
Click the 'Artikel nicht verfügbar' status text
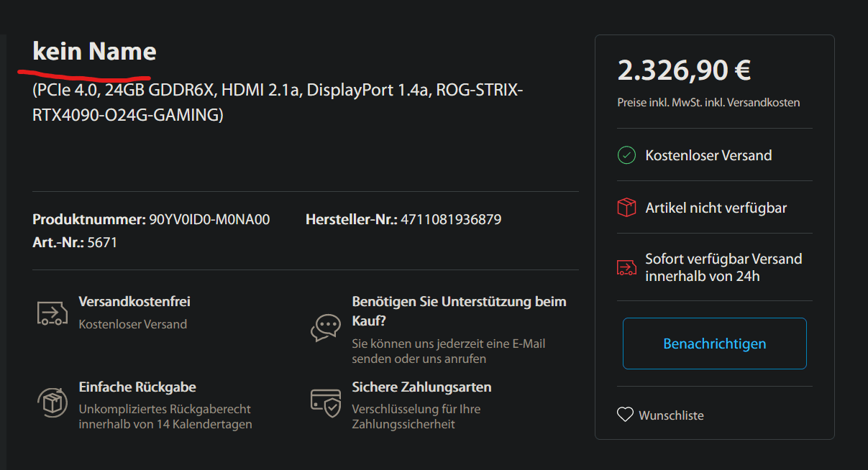[x=716, y=208]
